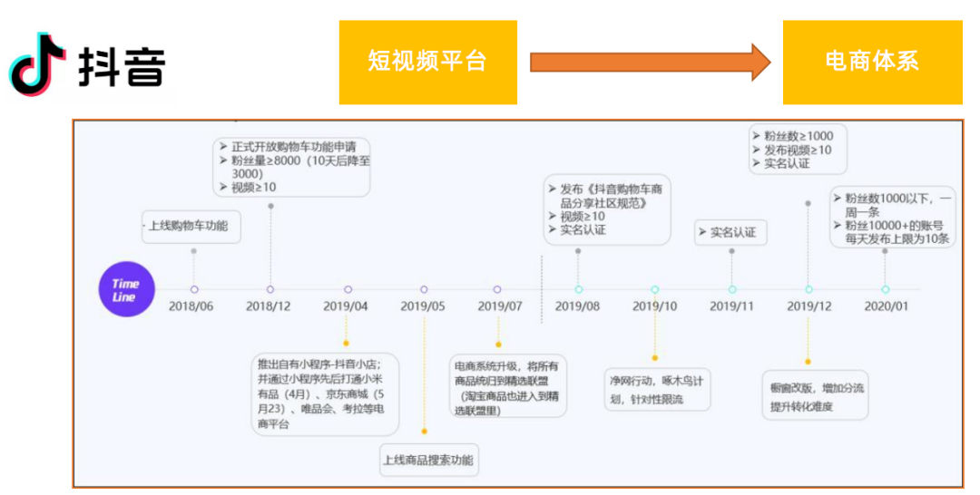The width and height of the screenshot is (980, 495).
Task: Click the 粉丝数1000以下，一周一条 bullet
Action: click(893, 205)
